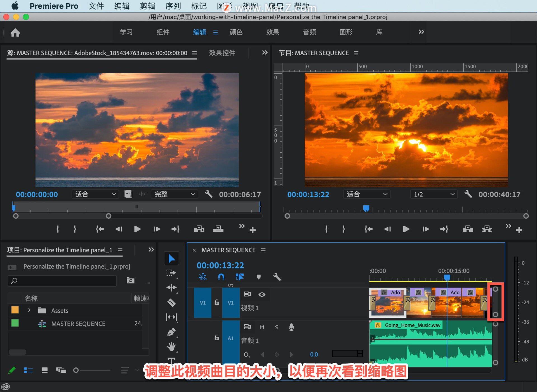Screen dimensions: 537x392
Task: Click project panel thumbnail zoom slider
Action: pyautogui.click(x=76, y=370)
